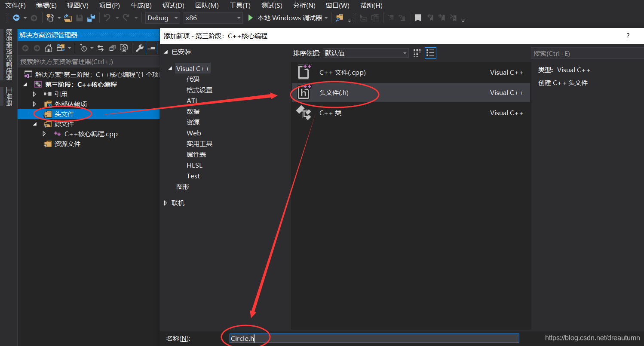Click the Switch Views icon in Solution Explorer
Screen dimensions: 644x346
61,48
